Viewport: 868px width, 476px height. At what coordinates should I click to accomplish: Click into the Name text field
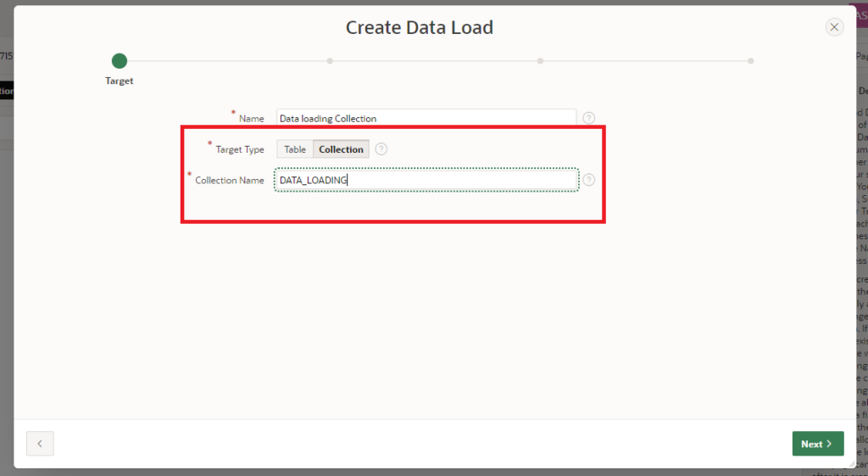pos(426,119)
